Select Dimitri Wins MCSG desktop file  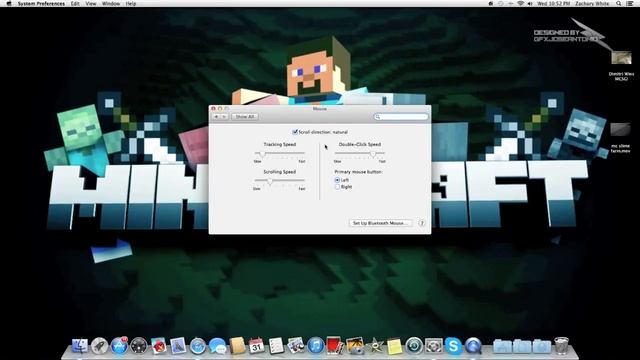621,66
